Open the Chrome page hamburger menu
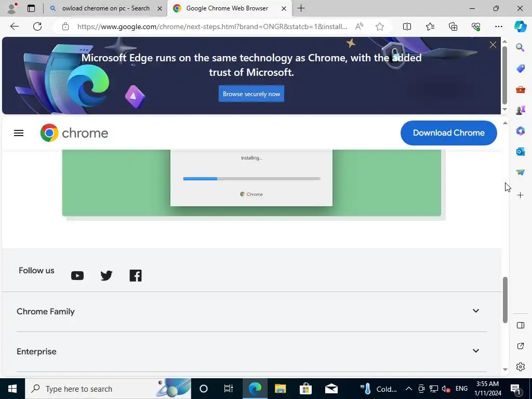Image resolution: width=532 pixels, height=399 pixels. [x=19, y=133]
